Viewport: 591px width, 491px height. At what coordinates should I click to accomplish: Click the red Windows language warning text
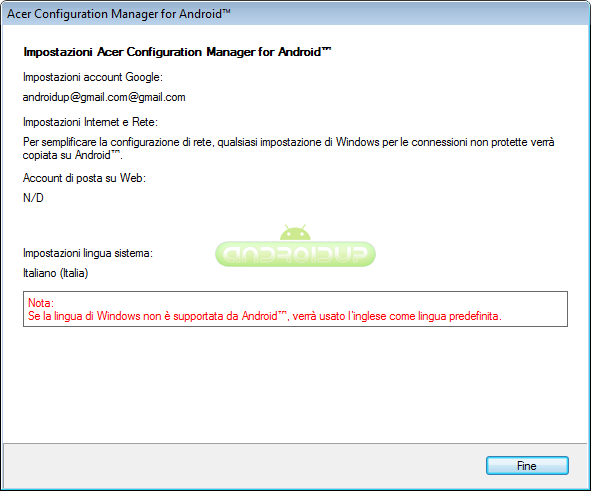pos(265,316)
